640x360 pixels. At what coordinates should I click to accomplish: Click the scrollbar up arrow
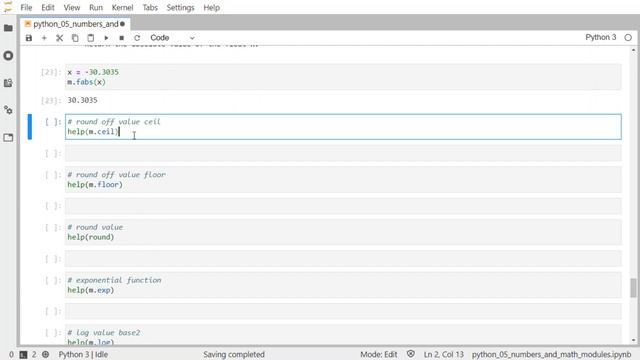point(633,51)
